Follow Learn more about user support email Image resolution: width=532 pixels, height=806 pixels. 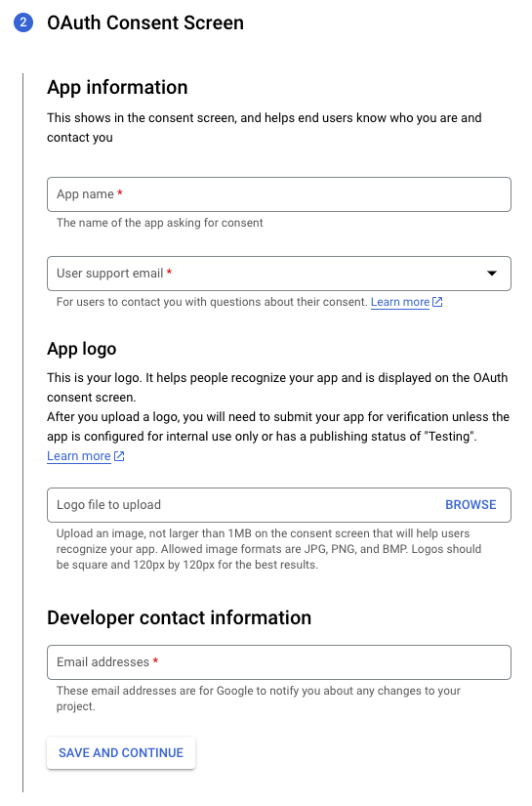click(400, 302)
